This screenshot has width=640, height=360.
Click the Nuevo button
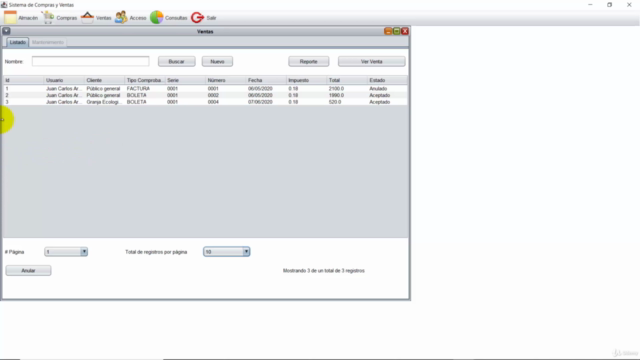tap(217, 61)
